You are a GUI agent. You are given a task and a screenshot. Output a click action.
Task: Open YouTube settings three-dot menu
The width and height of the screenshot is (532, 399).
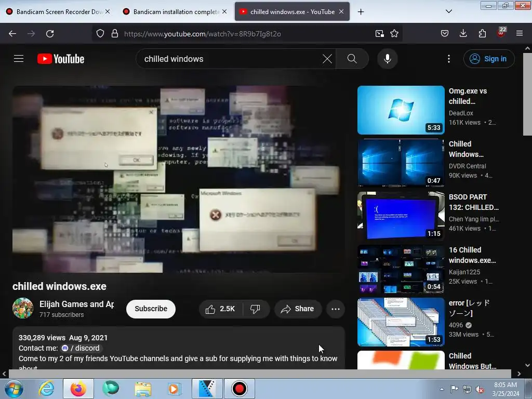click(x=449, y=59)
